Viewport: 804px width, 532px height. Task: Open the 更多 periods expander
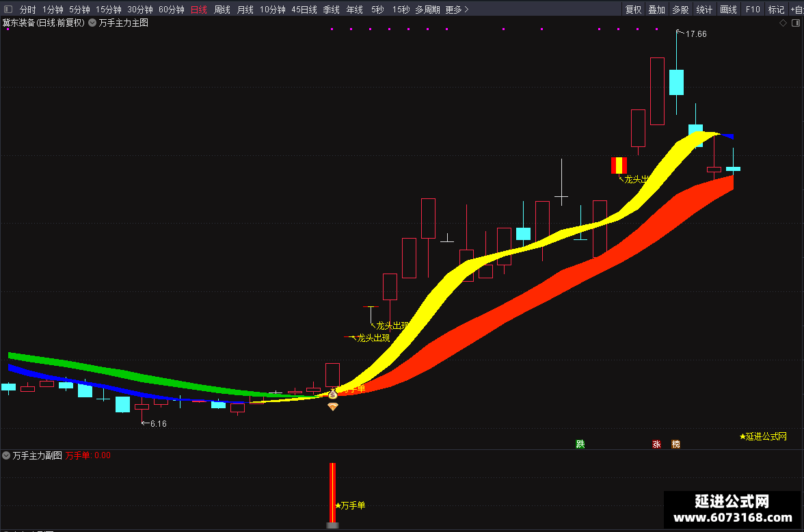(457, 10)
